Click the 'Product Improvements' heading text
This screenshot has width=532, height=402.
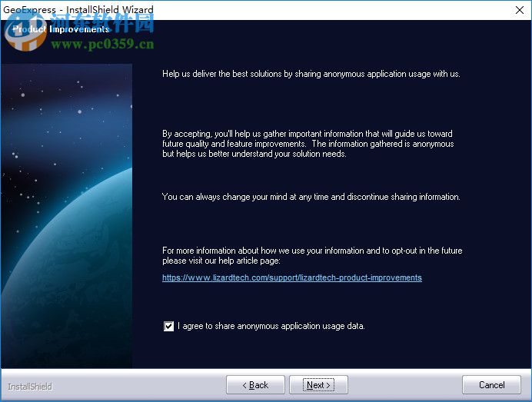pyautogui.click(x=61, y=29)
